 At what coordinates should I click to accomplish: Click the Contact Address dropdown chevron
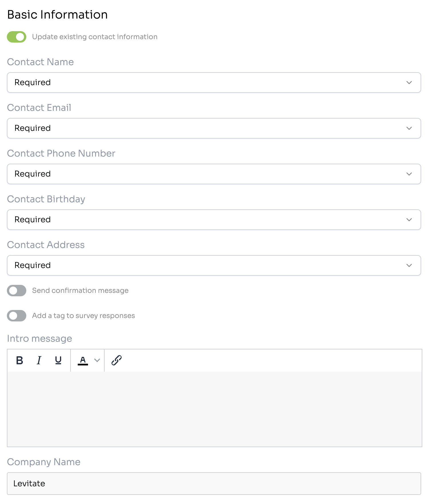[409, 265]
